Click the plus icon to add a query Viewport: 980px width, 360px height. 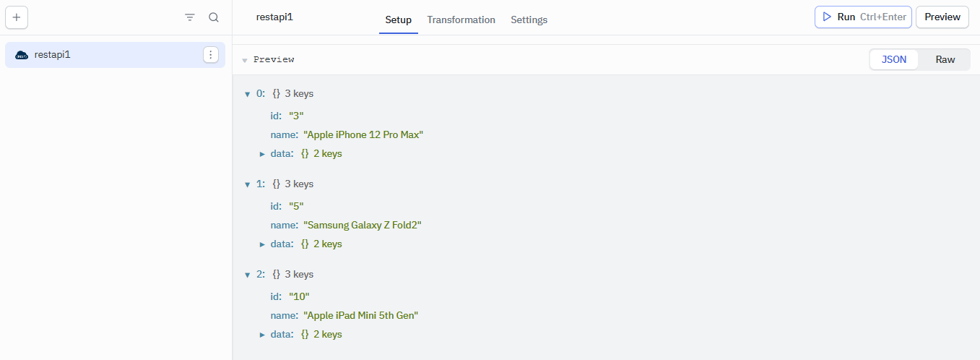pyautogui.click(x=17, y=17)
